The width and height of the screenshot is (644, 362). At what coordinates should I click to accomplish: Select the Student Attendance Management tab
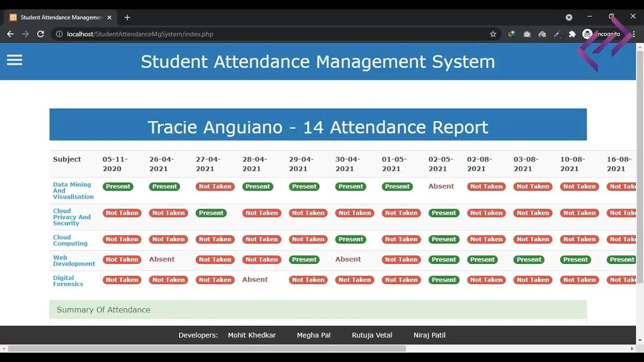click(x=61, y=18)
